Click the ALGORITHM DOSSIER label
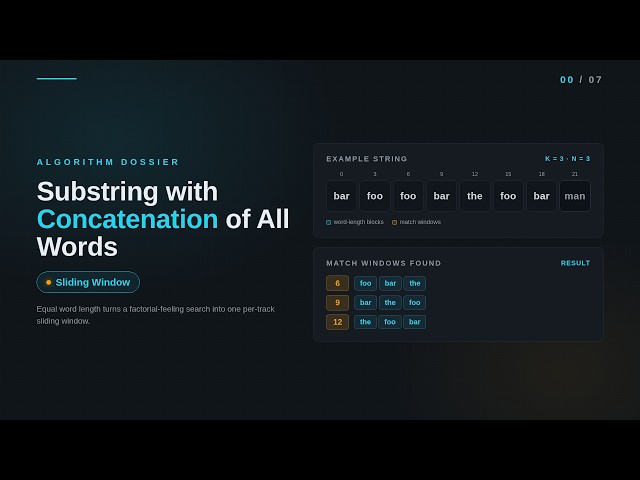Screen dimensions: 640x480 pos(108,162)
